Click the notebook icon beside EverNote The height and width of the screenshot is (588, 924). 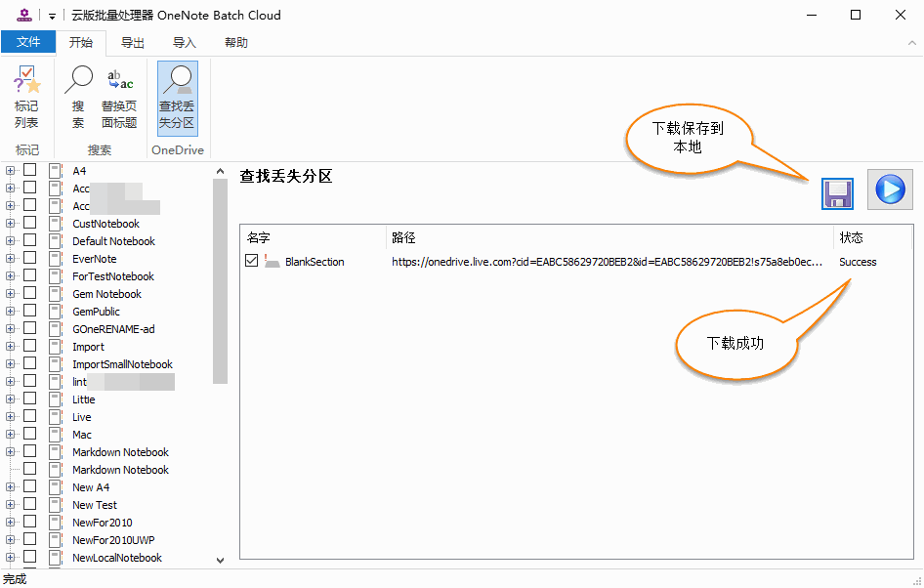[56, 259]
